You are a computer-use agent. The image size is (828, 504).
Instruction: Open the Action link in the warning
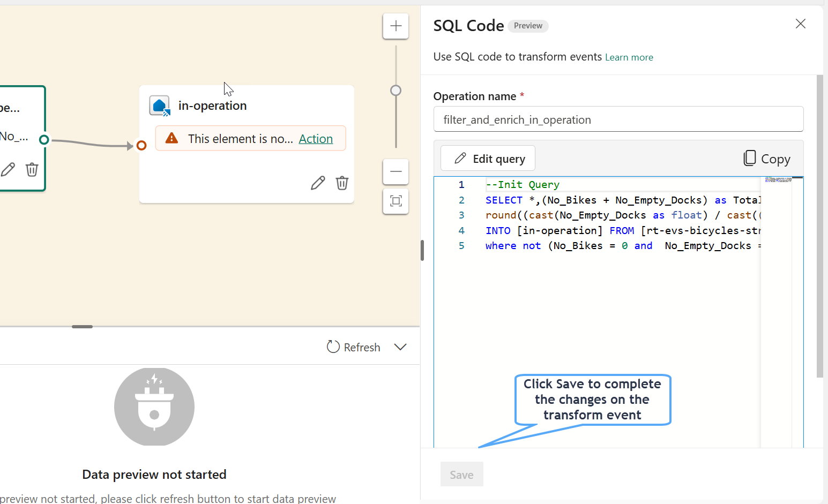click(x=316, y=139)
